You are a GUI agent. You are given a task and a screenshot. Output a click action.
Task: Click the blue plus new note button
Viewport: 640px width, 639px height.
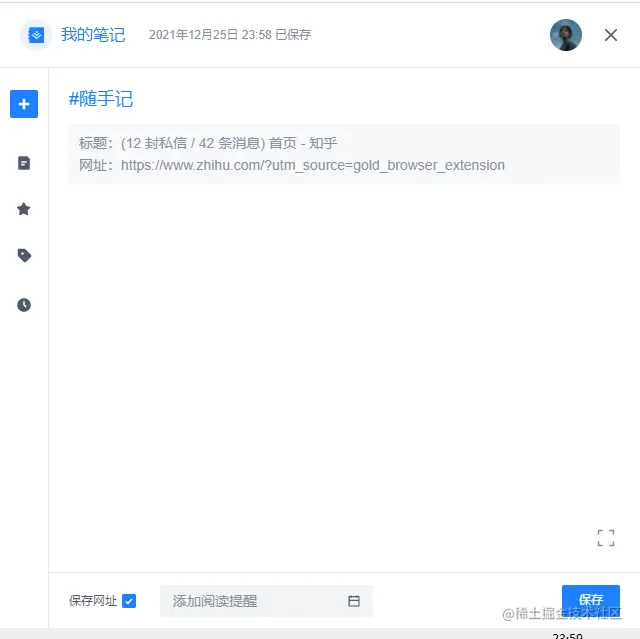(24, 104)
